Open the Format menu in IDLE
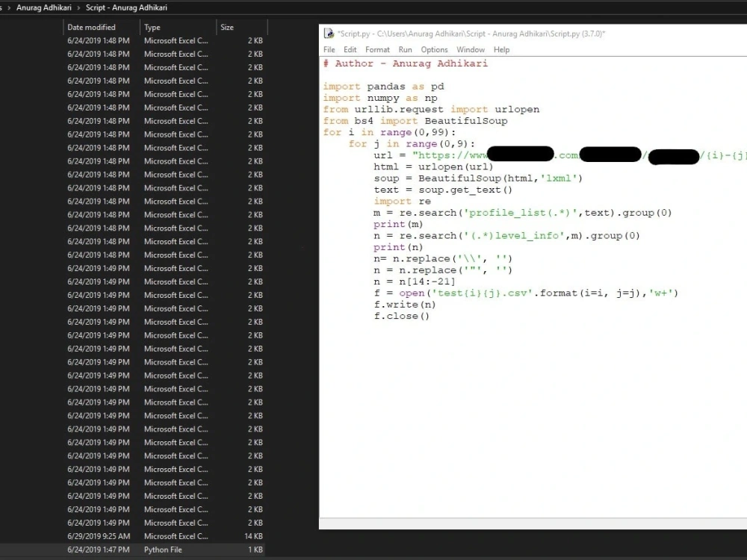Image resolution: width=747 pixels, height=560 pixels. (377, 49)
